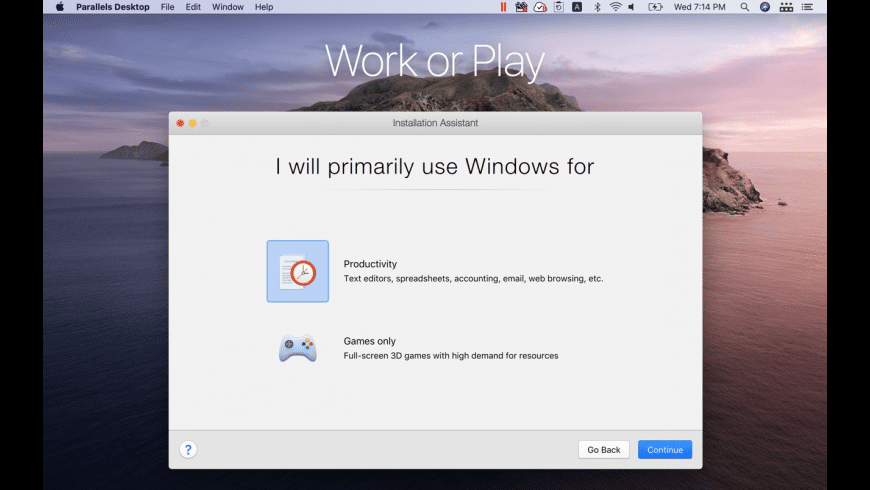Open Spotlight search magnifier icon
Image resolution: width=870 pixels, height=490 pixels.
(745, 7)
